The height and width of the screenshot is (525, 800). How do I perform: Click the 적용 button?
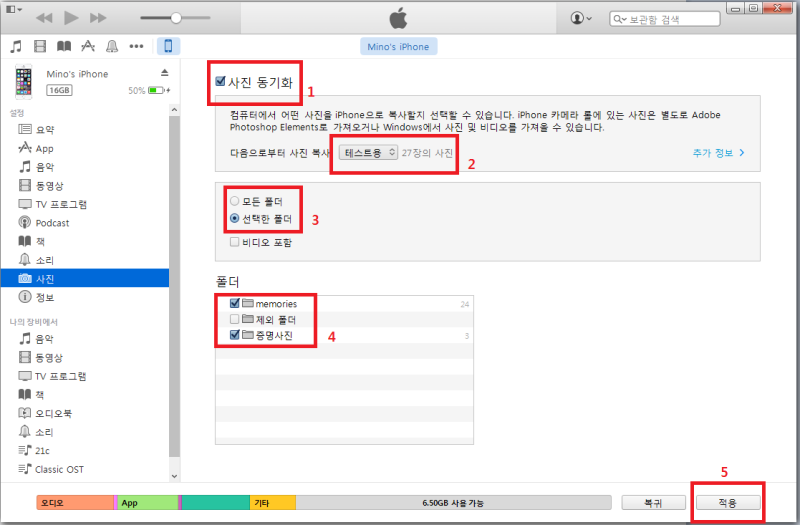[x=728, y=503]
